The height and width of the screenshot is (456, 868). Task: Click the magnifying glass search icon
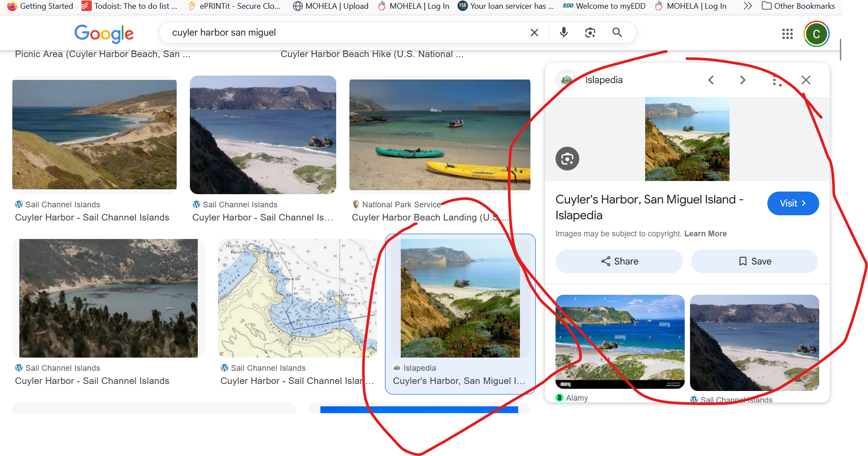pos(617,33)
